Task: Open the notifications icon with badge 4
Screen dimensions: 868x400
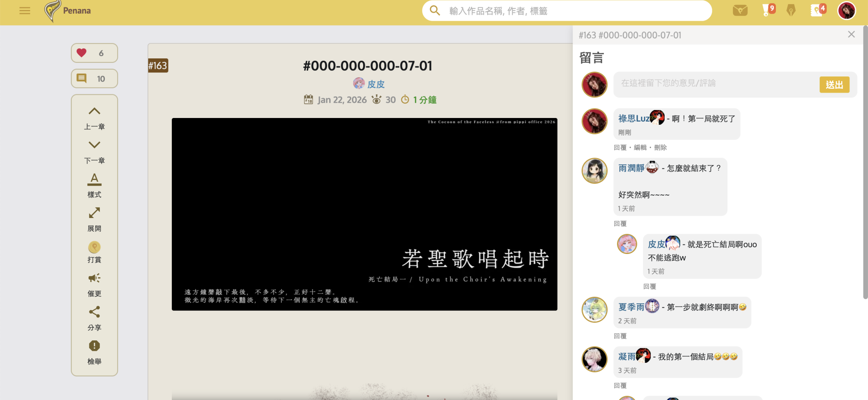Action: (818, 10)
